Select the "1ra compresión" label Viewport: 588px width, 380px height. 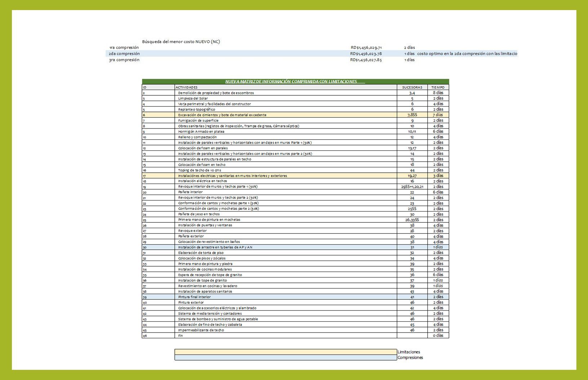click(124, 47)
